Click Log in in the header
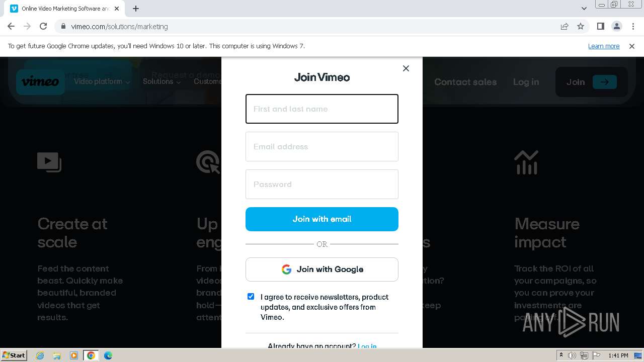This screenshot has width=644, height=362. tap(526, 82)
